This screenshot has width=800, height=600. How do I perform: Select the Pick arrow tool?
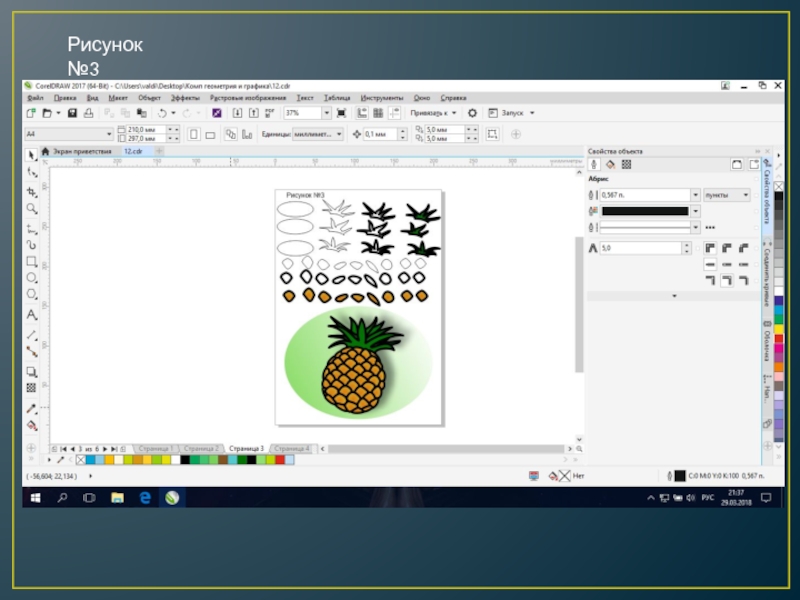click(32, 155)
